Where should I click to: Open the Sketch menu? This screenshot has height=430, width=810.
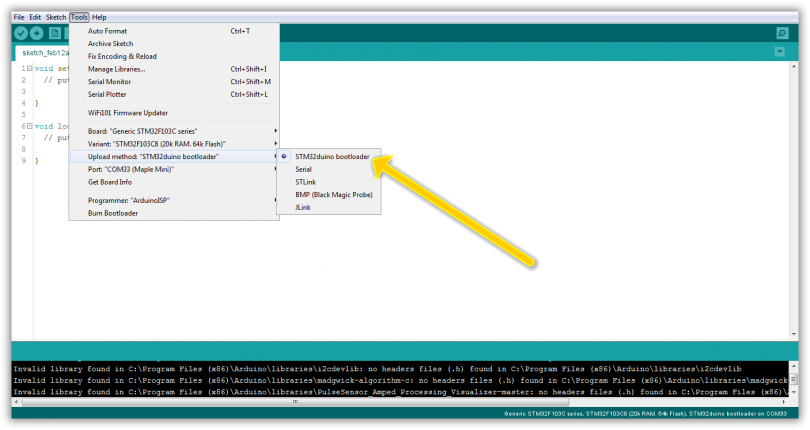(x=55, y=17)
